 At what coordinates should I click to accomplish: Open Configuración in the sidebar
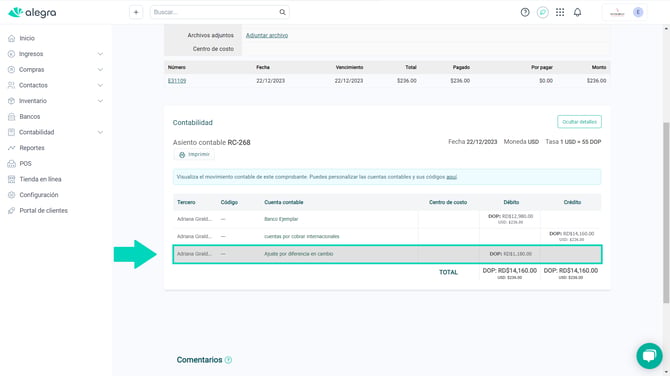pyautogui.click(x=38, y=195)
